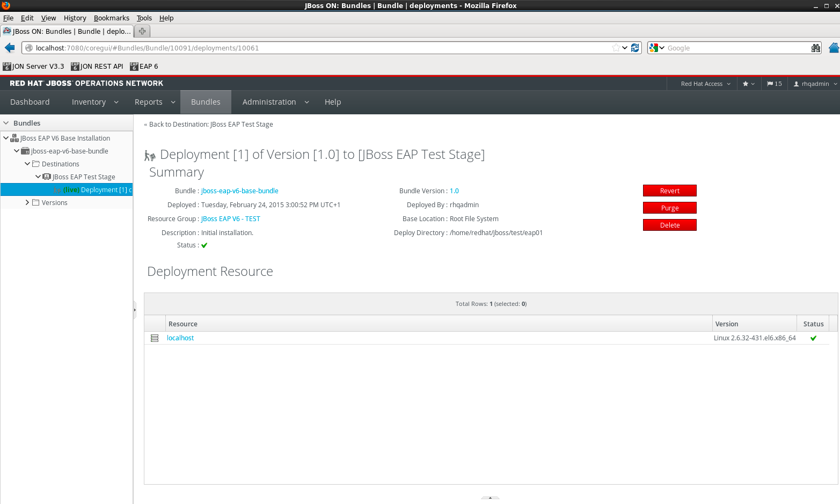Click the JON Server V3.3 bookmark

[x=33, y=67]
